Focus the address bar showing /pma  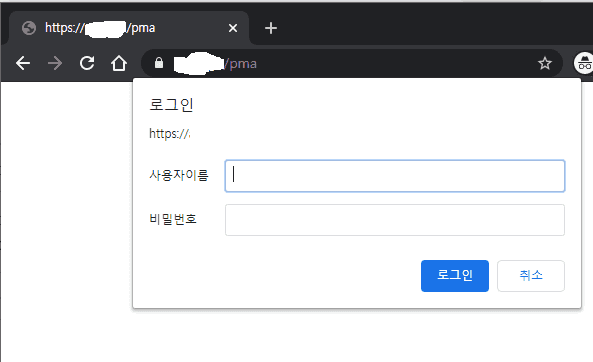tap(352, 63)
